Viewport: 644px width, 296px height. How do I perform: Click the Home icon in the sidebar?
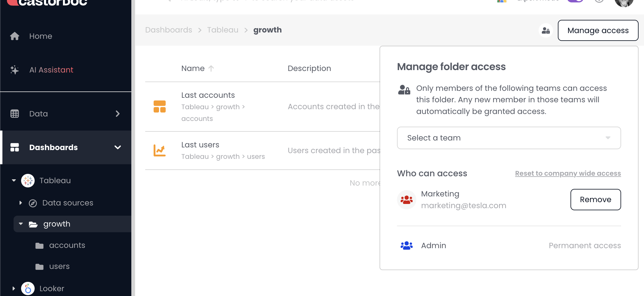pos(14,36)
